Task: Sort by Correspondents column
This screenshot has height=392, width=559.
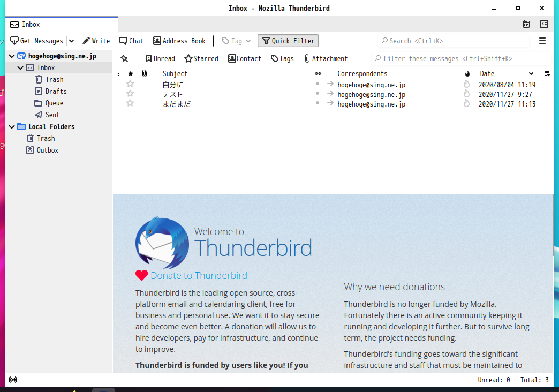Action: click(x=362, y=73)
